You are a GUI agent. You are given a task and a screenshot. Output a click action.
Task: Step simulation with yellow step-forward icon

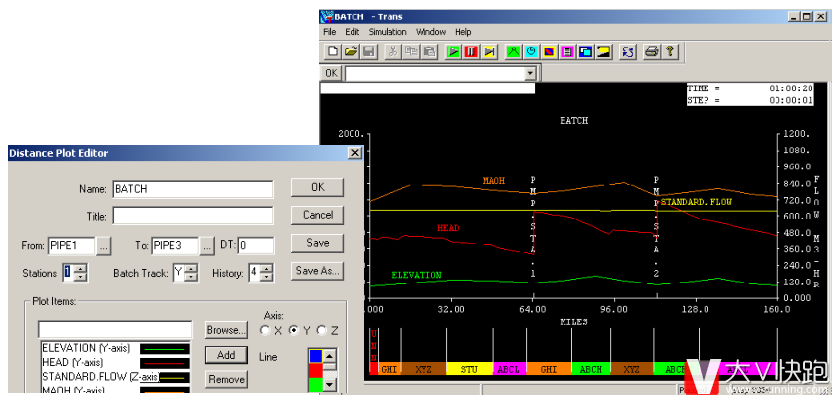click(490, 52)
